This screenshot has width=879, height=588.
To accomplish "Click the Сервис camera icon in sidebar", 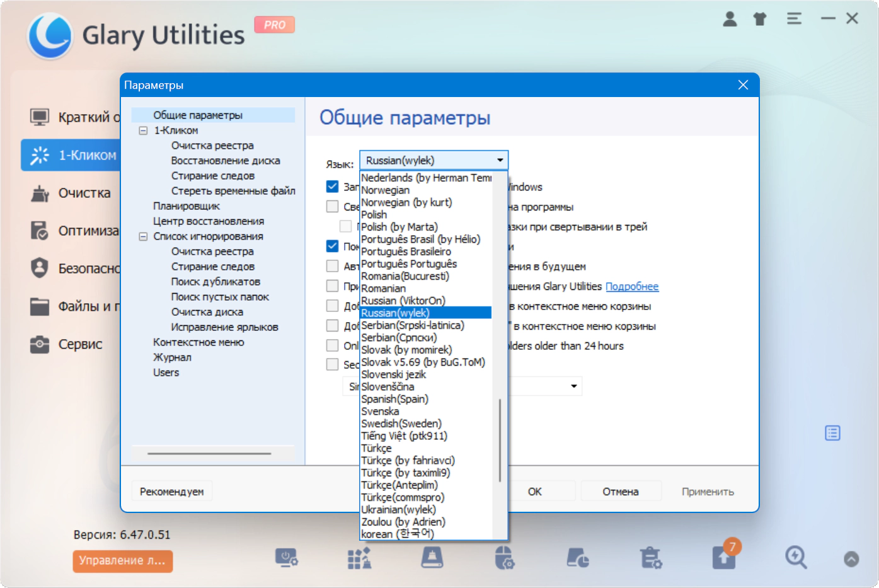I will tap(40, 344).
